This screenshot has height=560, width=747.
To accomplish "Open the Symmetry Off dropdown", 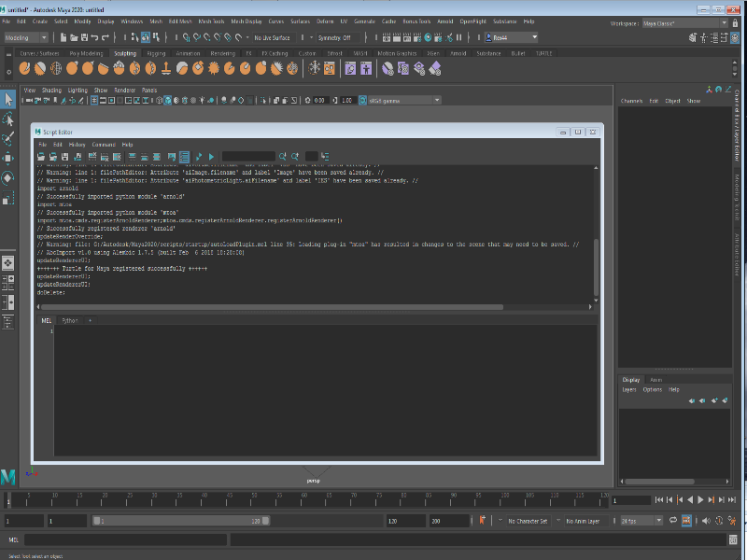I will [338, 37].
